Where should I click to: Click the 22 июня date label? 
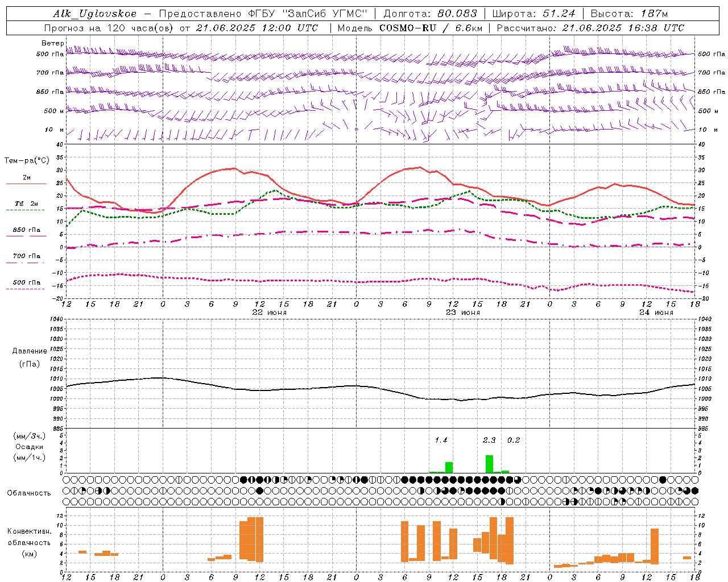pos(270,313)
